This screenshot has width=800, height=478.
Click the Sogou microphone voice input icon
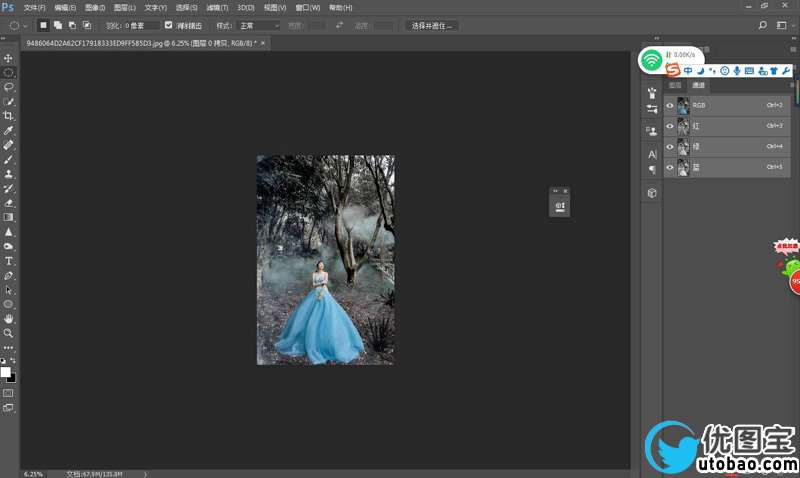(x=737, y=71)
